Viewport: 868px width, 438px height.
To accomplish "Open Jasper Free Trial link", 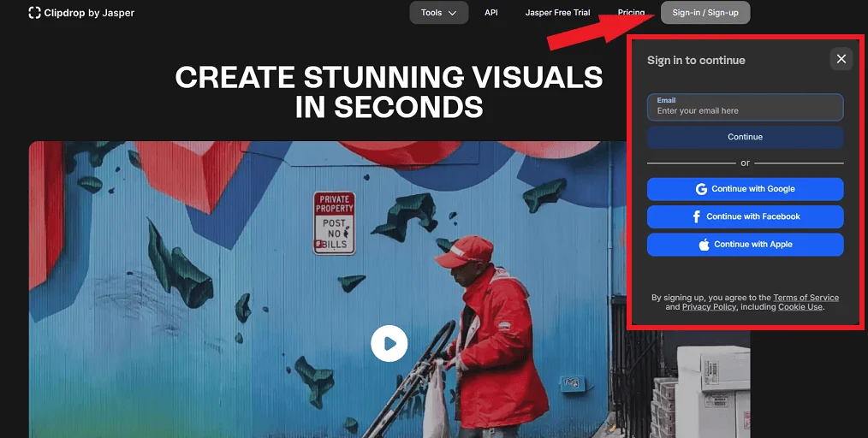I will pyautogui.click(x=557, y=13).
